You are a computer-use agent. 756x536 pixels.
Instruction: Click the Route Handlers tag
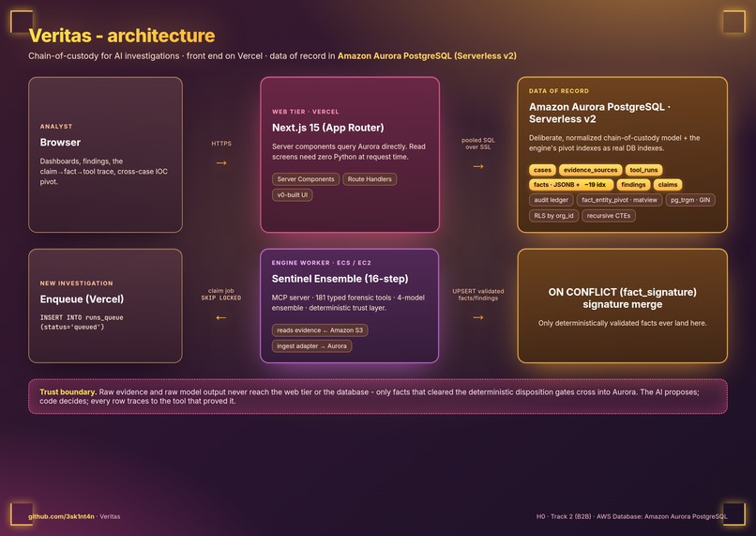click(370, 179)
